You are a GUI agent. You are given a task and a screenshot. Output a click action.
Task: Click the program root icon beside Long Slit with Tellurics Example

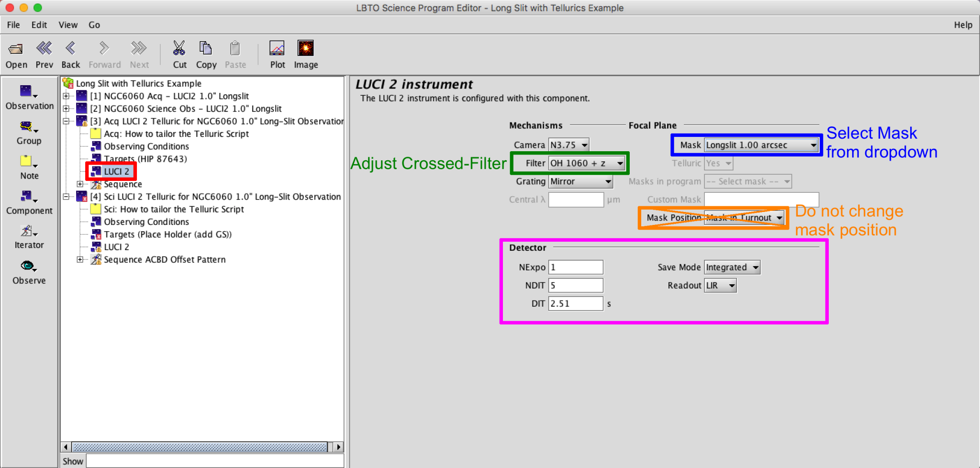pos(68,83)
